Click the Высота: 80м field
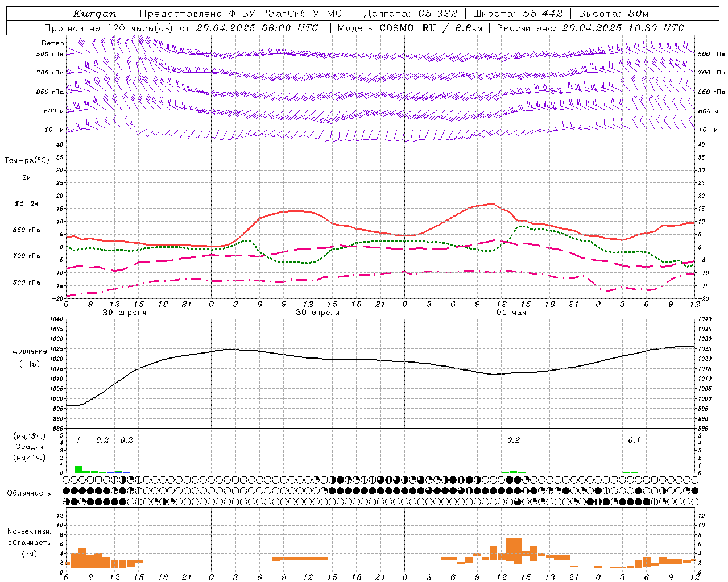Image resolution: width=728 pixels, height=582 pixels. tap(614, 14)
